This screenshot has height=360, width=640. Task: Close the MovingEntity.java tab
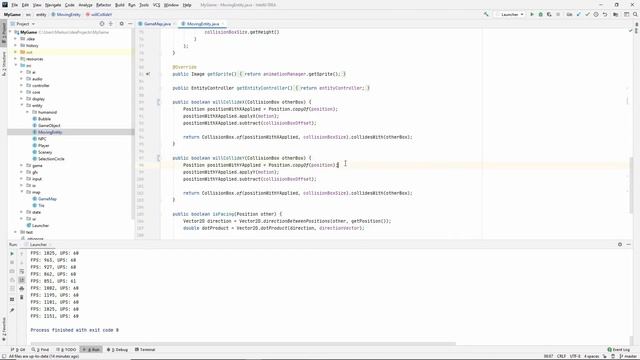223,24
